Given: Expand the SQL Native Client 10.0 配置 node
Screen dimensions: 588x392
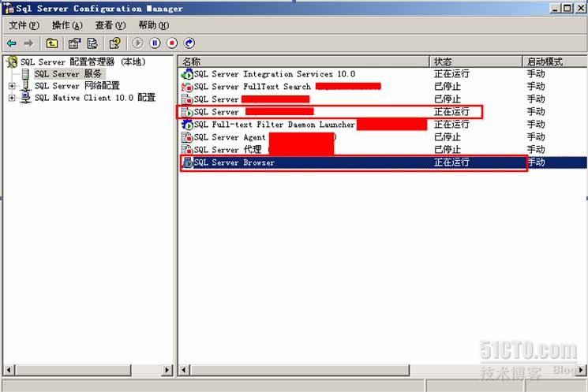Looking at the screenshot, I should tap(12, 98).
